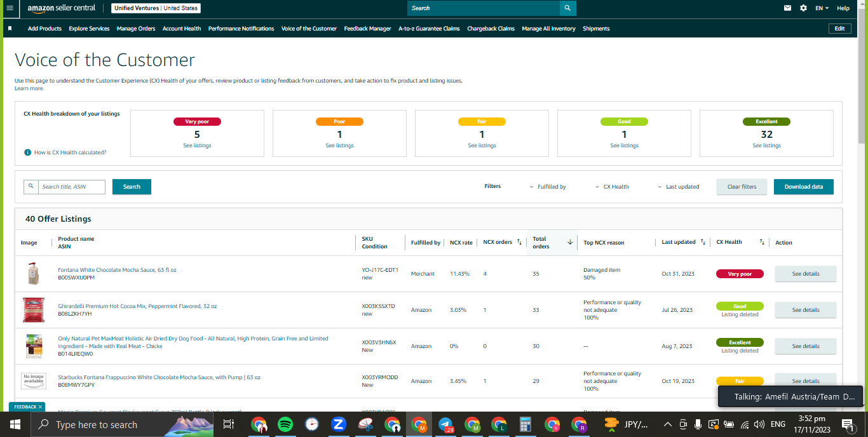Open Feedback Manager
Image resolution: width=868 pixels, height=437 pixels.
pyautogui.click(x=368, y=29)
